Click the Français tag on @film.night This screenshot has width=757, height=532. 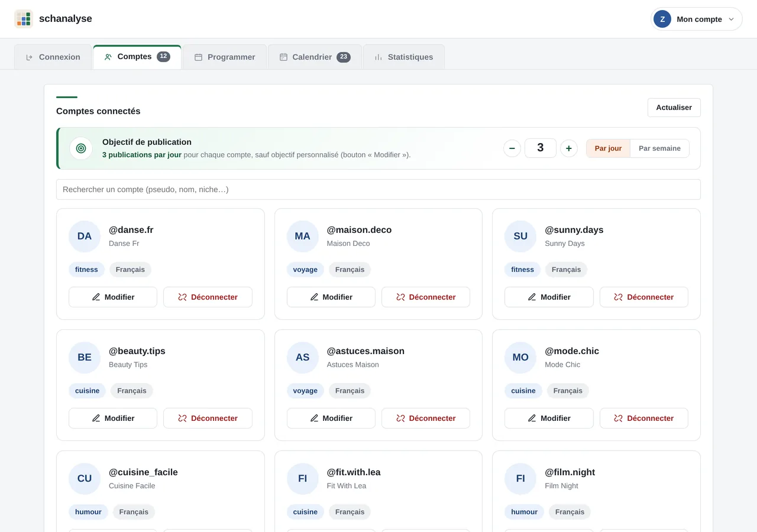coord(570,512)
